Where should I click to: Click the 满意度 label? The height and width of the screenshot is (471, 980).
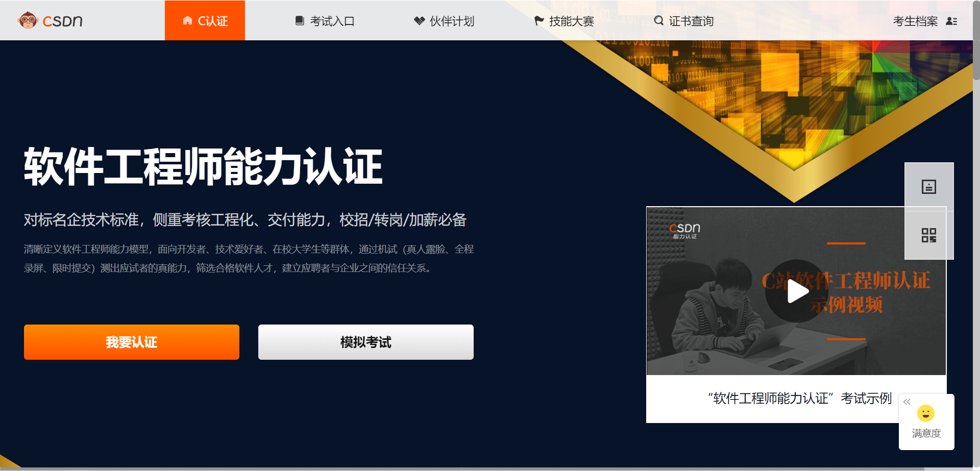(x=926, y=433)
